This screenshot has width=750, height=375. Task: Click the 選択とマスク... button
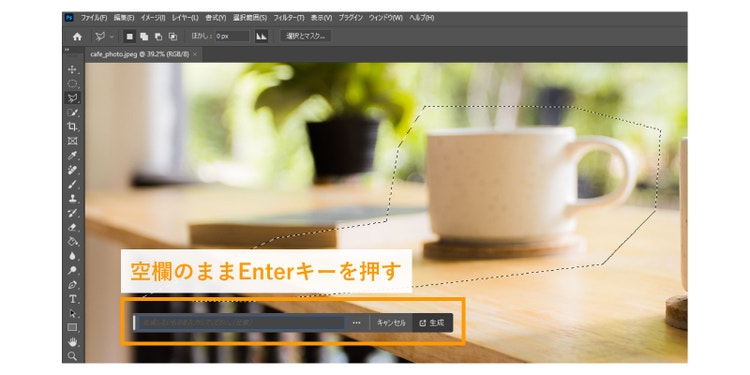point(305,36)
